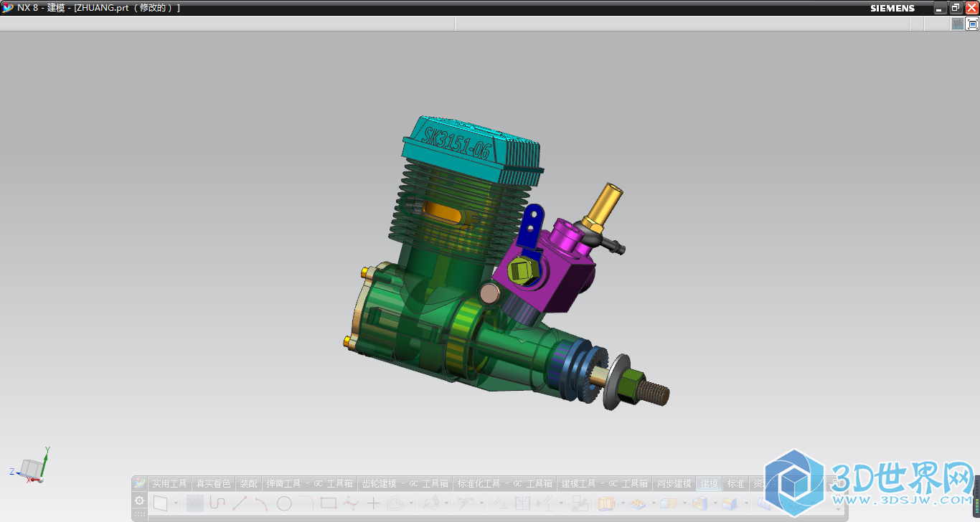Viewport: 980px width, 522px height.
Task: Select the Fillet sketch tool
Action: pos(306,503)
